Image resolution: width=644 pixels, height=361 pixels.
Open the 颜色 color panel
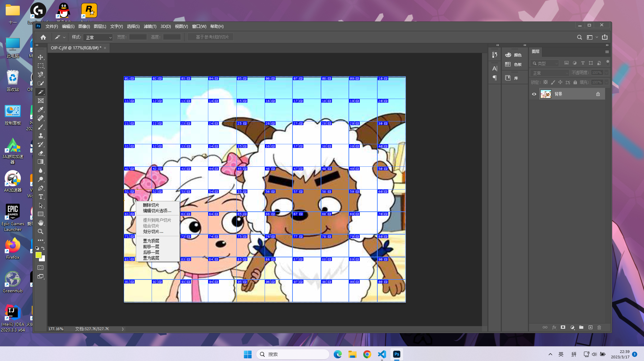(x=514, y=55)
